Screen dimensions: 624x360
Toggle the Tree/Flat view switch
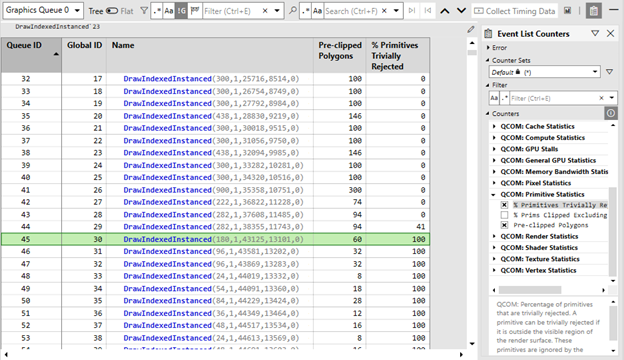pos(112,11)
